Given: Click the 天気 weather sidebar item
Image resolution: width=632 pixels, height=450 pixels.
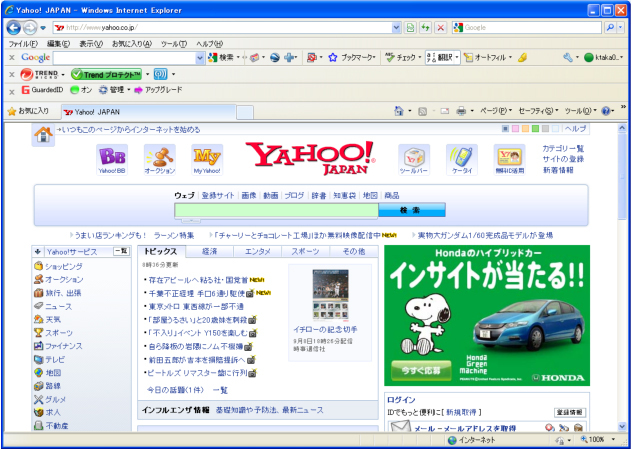Looking at the screenshot, I should pyautogui.click(x=53, y=319).
